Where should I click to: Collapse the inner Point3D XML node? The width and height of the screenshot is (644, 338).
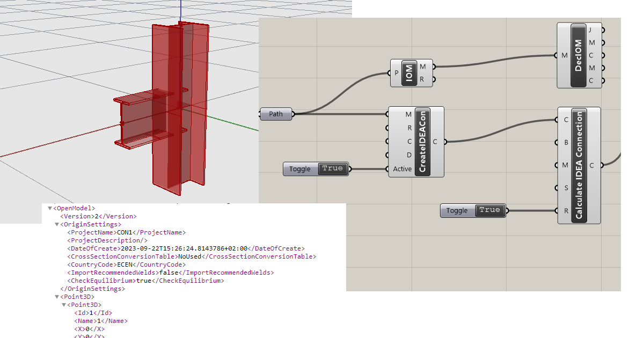pos(64,304)
